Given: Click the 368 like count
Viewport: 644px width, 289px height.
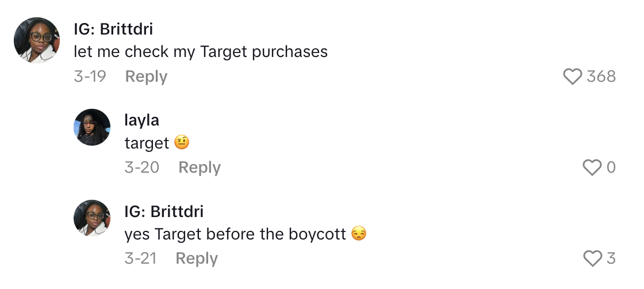Looking at the screenshot, I should click(601, 77).
